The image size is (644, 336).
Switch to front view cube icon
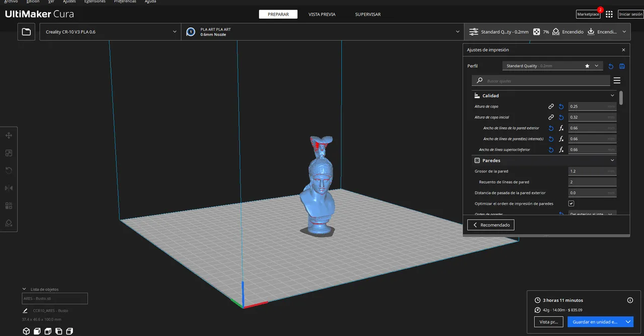tap(37, 331)
